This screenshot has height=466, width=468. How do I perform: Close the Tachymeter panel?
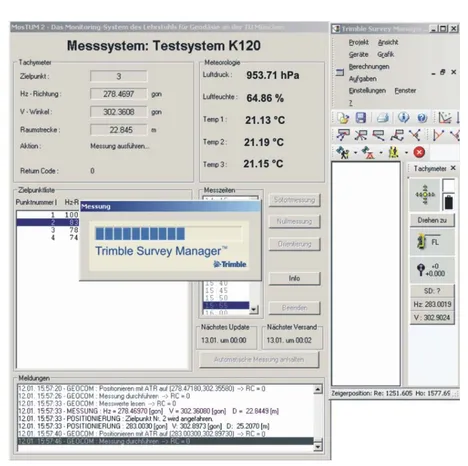click(453, 168)
